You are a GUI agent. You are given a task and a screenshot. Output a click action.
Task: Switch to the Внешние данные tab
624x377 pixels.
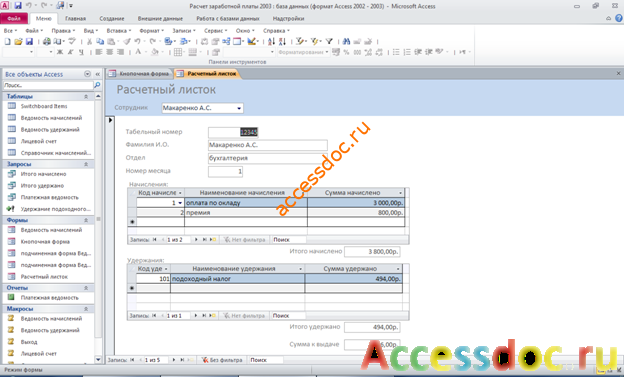160,18
